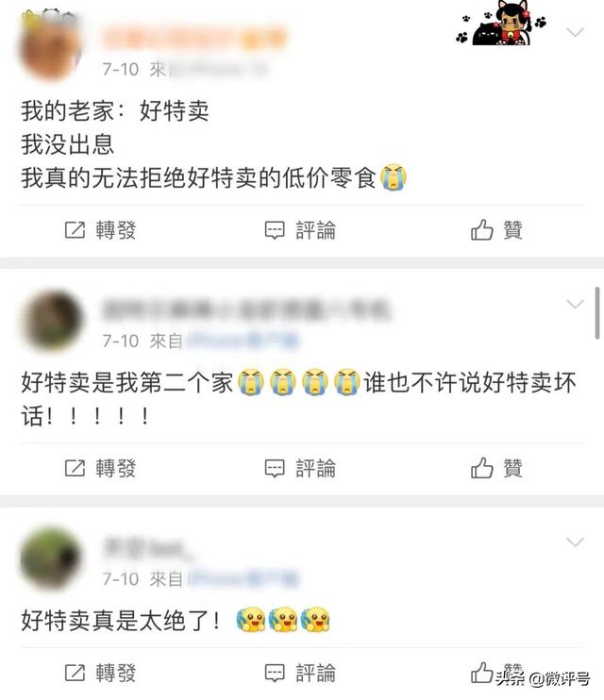Open the comment icon on the third post

(275, 673)
